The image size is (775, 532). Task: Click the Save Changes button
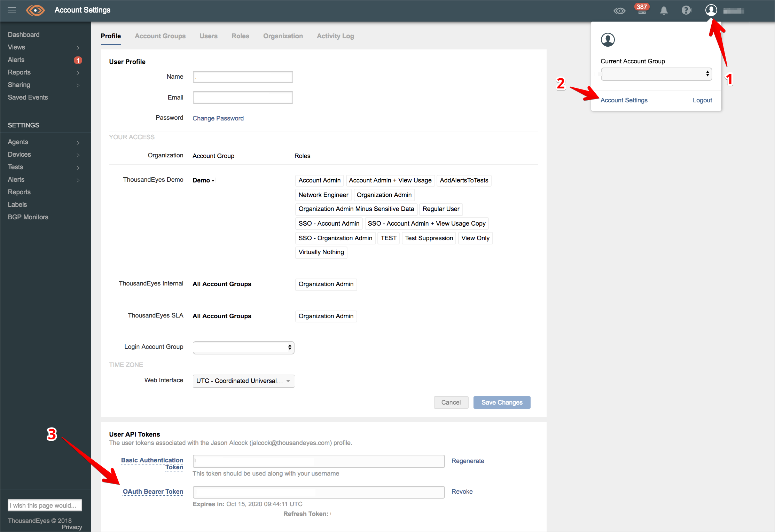click(x=502, y=402)
